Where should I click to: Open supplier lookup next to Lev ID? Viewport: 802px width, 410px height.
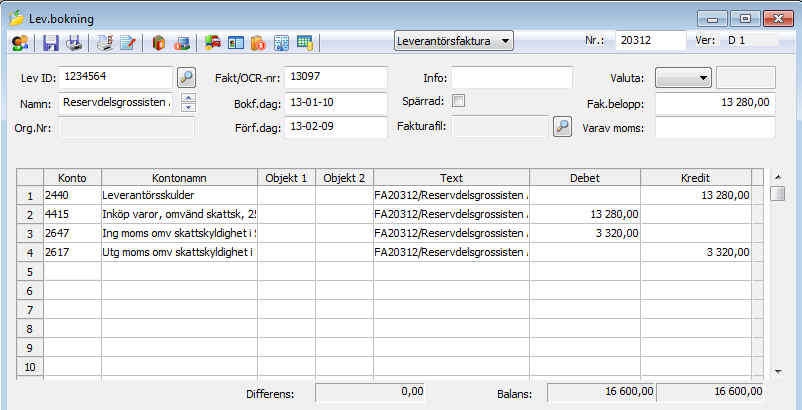tap(186, 77)
